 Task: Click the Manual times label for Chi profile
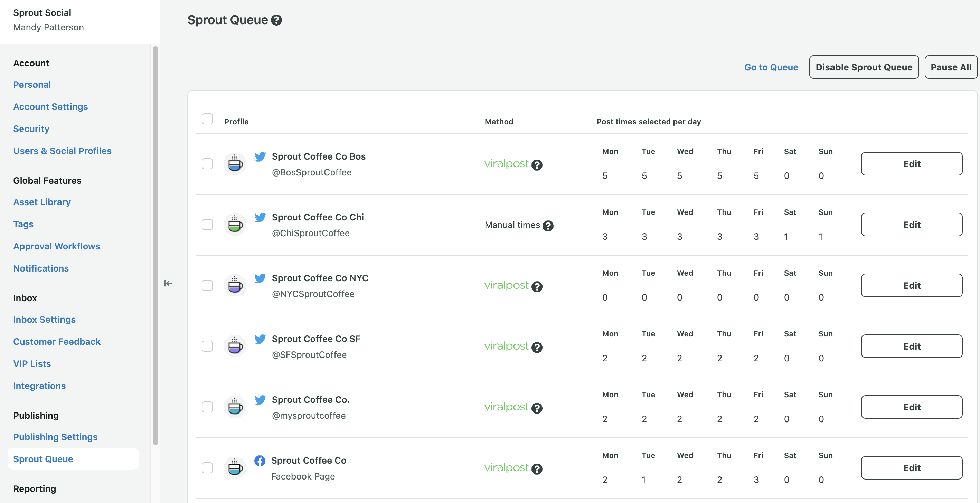click(512, 225)
